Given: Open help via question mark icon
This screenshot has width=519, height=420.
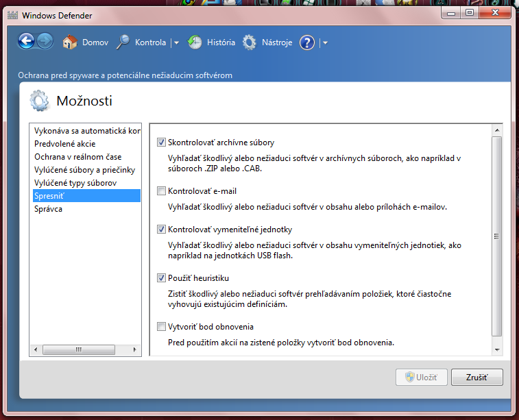Looking at the screenshot, I should pos(307,42).
